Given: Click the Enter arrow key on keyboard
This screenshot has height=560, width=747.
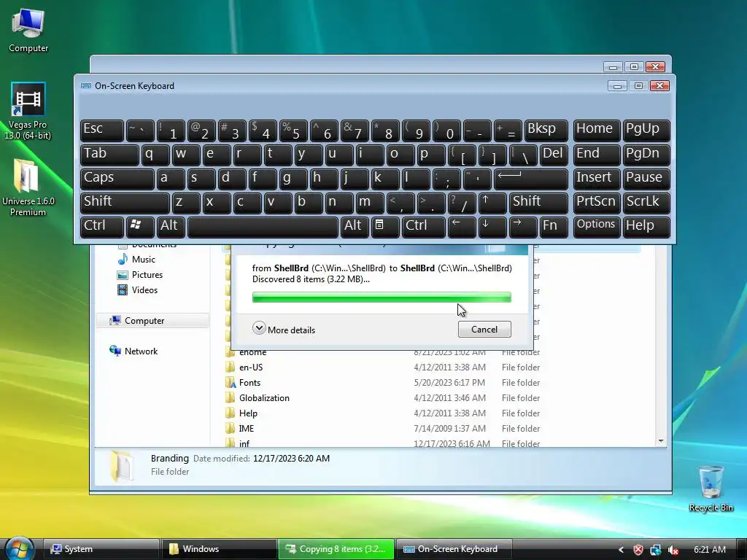Looking at the screenshot, I should tap(531, 179).
